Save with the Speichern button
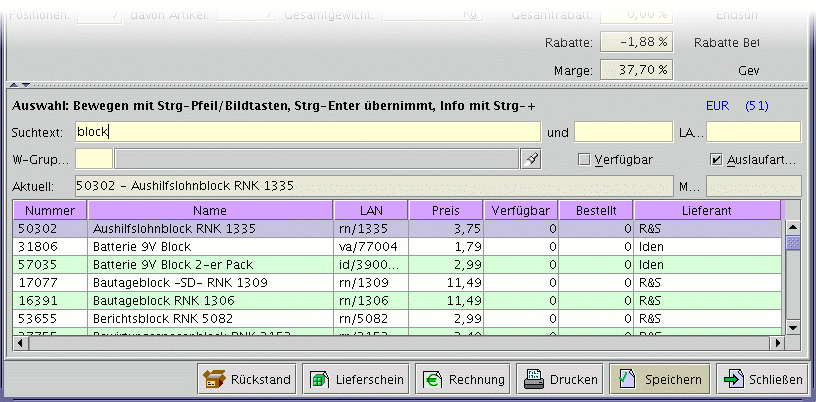816x402 pixels. [x=661, y=379]
